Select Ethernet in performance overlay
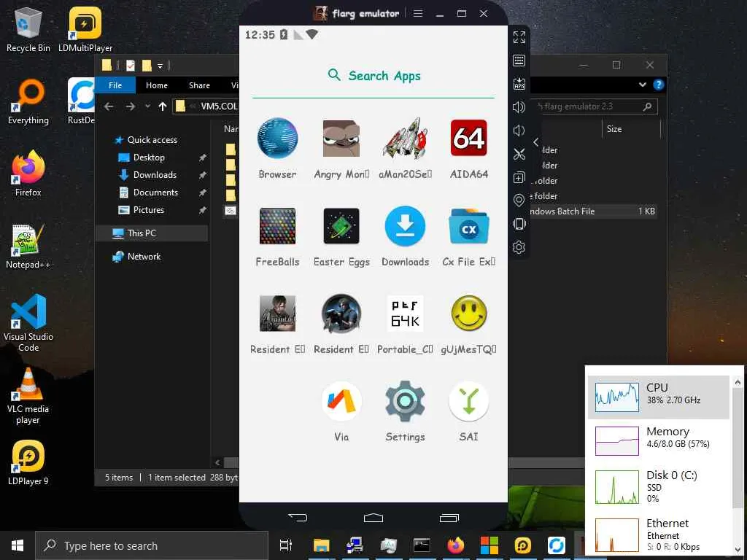This screenshot has width=747, height=560. click(659, 534)
